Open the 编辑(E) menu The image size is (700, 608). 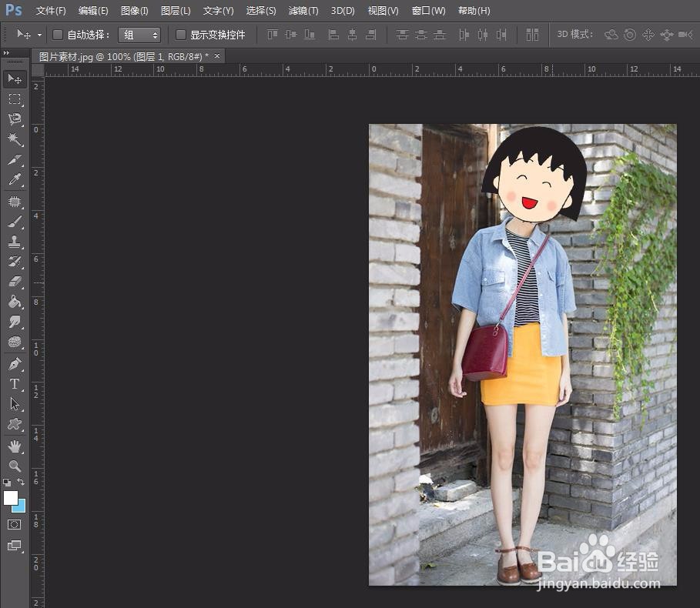coord(93,11)
